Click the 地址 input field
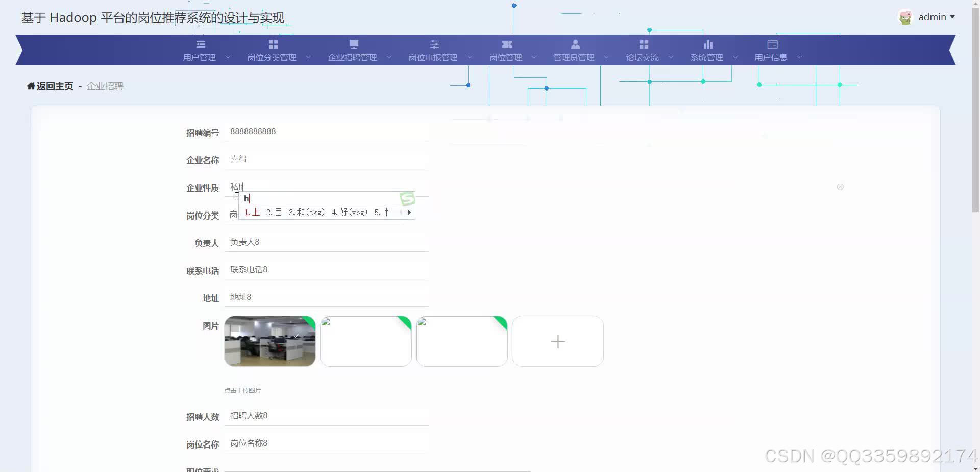 pyautogui.click(x=326, y=297)
